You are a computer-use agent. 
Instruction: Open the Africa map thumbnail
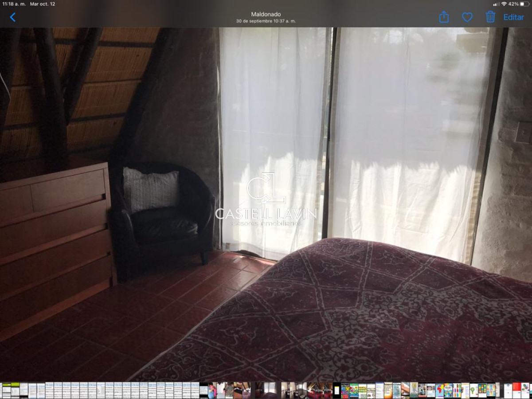(439, 390)
